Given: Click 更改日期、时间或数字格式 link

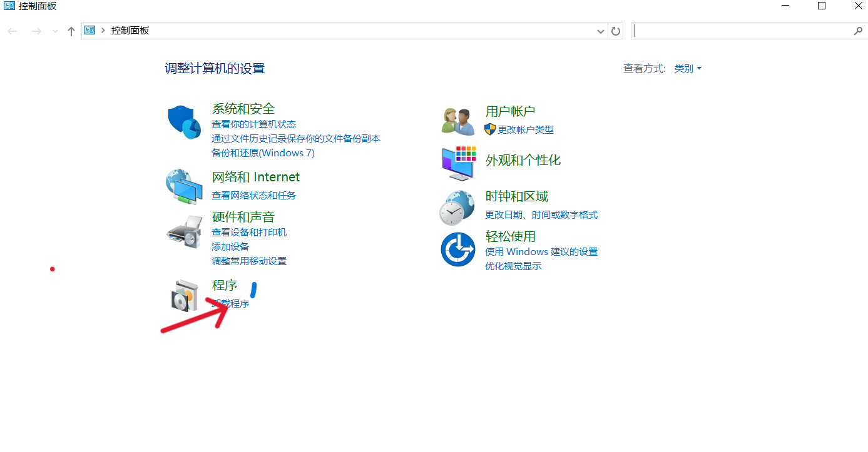Looking at the screenshot, I should click(541, 215).
